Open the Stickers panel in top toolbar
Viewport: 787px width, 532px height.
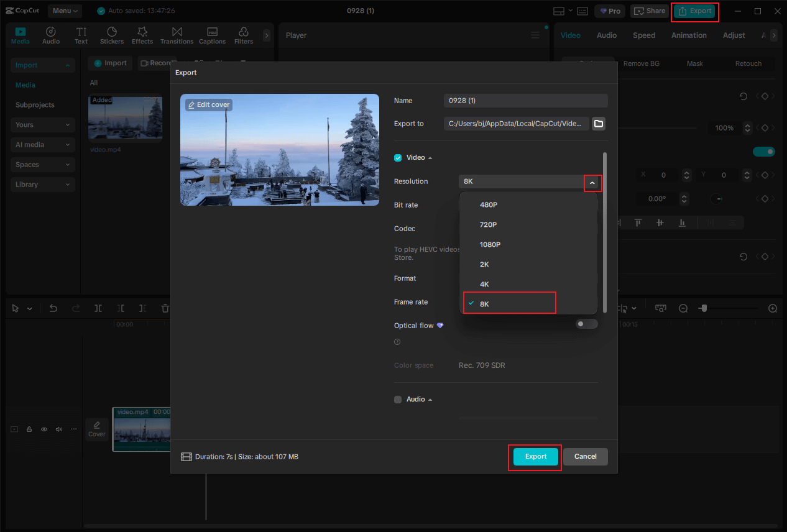tap(112, 35)
